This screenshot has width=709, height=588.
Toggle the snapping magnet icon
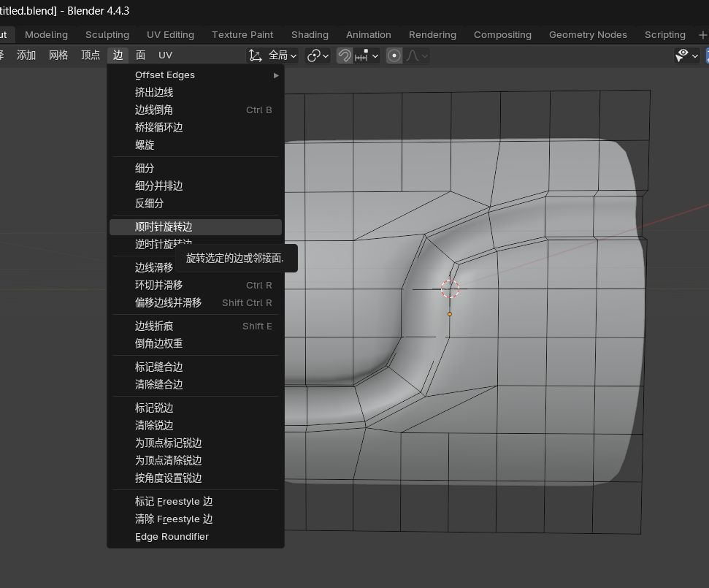point(345,56)
